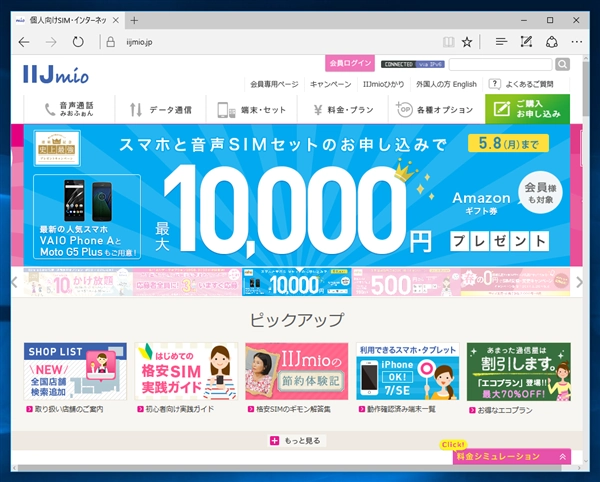Screen dimensions: 600x482
Task: Select データ通信 menu item
Action: click(160, 109)
